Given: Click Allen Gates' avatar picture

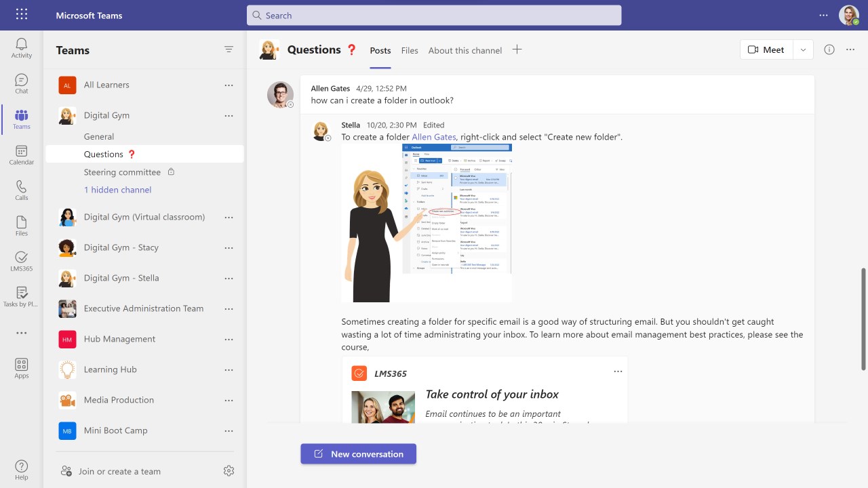Looking at the screenshot, I should [280, 95].
